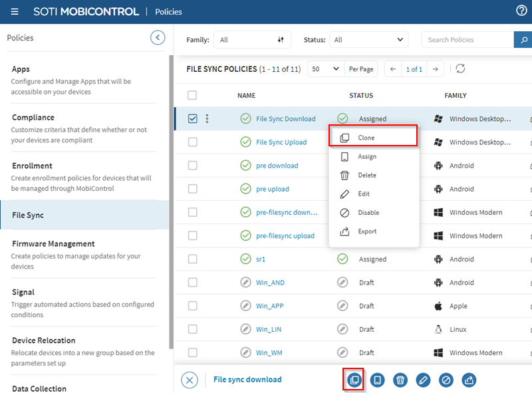The width and height of the screenshot is (532, 393).
Task: Open the hamburger main menu
Action: tap(15, 11)
